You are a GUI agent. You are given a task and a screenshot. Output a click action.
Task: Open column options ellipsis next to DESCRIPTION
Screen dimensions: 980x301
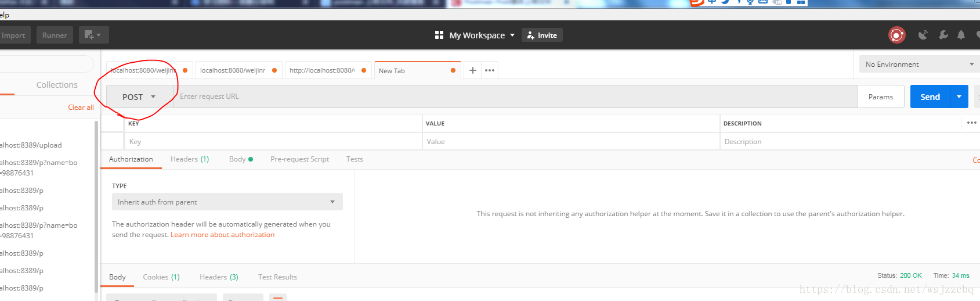tap(972, 123)
